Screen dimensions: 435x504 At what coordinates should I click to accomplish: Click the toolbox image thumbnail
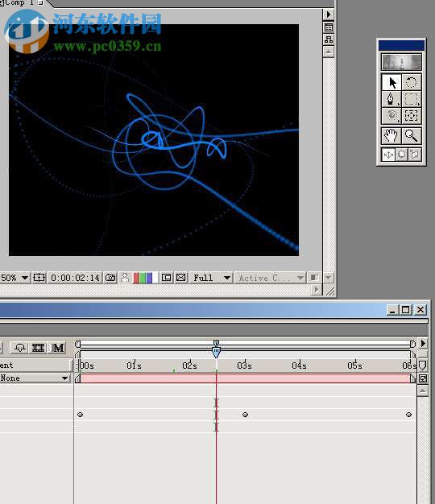pyautogui.click(x=401, y=62)
